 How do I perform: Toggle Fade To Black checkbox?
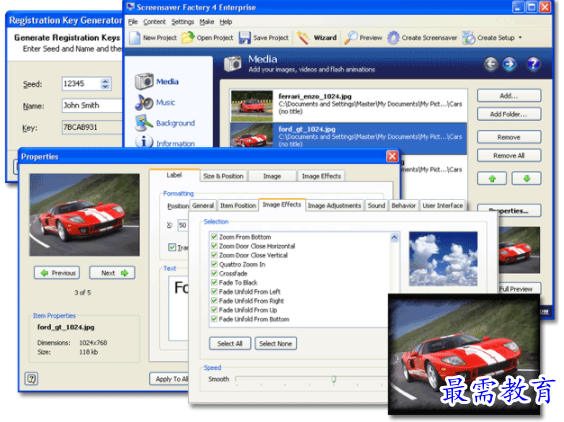coord(214,282)
